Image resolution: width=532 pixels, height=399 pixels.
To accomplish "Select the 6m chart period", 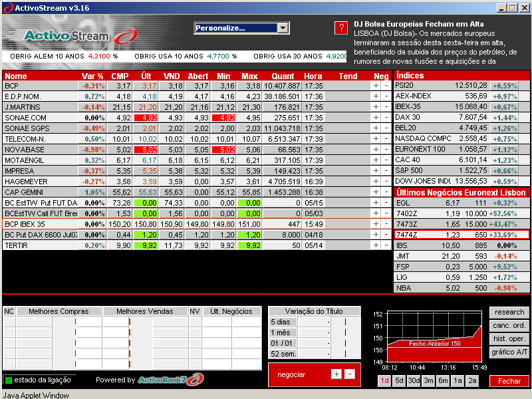I will click(443, 380).
